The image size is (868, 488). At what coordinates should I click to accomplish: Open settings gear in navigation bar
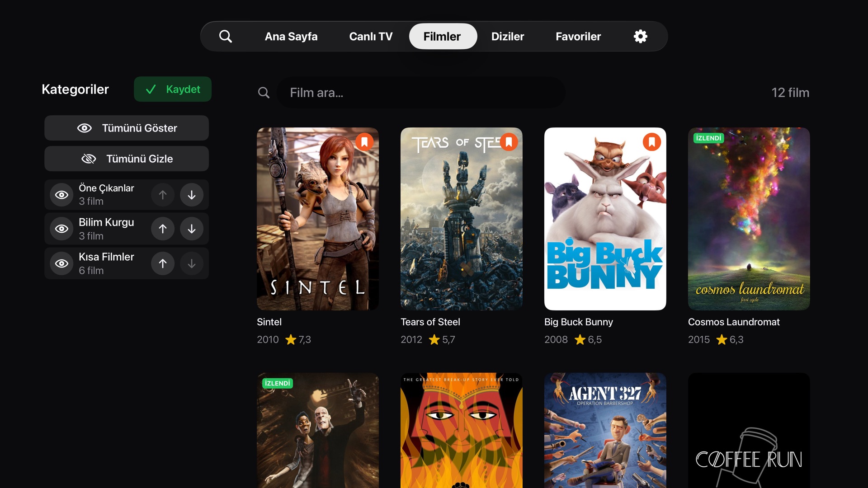(640, 36)
